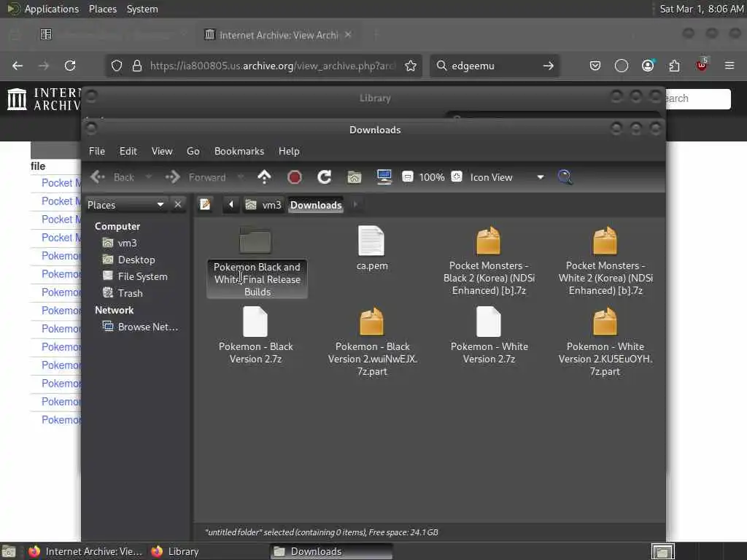747x560 pixels.
Task: Open Firefox account icon
Action: (x=648, y=66)
